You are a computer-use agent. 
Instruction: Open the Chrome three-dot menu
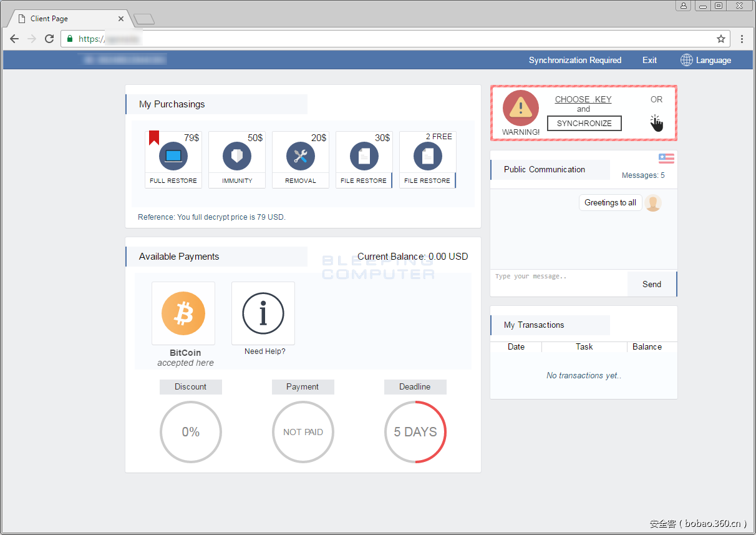(742, 39)
